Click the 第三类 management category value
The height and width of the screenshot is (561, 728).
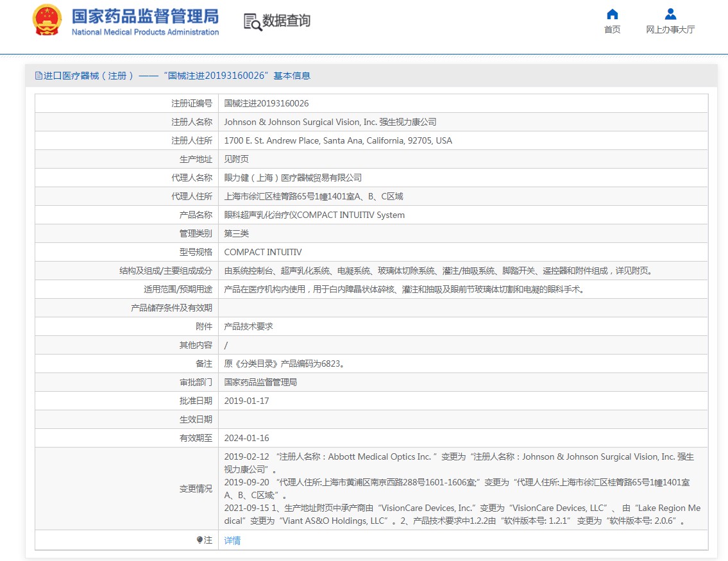coord(236,233)
